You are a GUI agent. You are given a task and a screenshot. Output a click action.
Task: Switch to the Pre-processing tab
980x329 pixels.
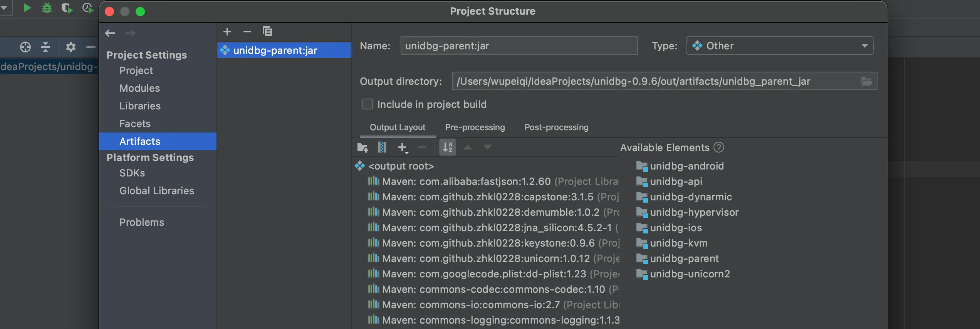click(x=475, y=128)
